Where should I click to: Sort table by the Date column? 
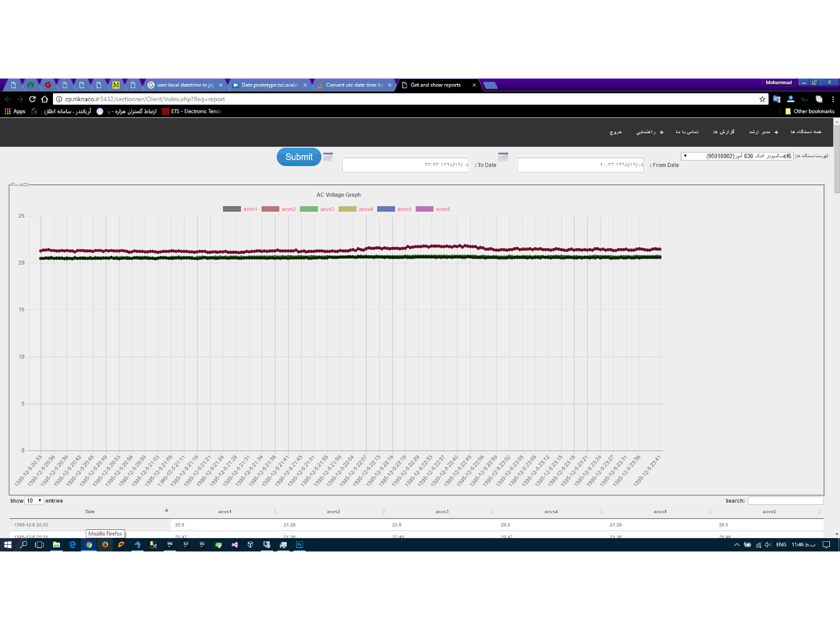tap(90, 512)
